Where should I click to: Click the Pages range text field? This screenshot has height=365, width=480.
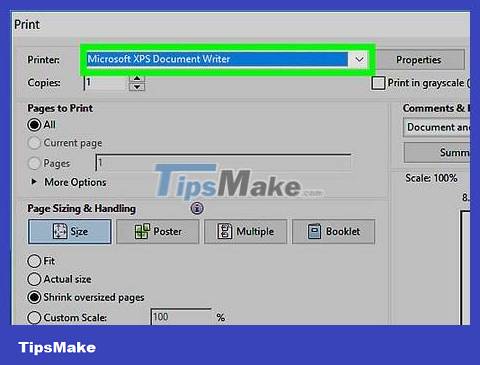point(223,163)
